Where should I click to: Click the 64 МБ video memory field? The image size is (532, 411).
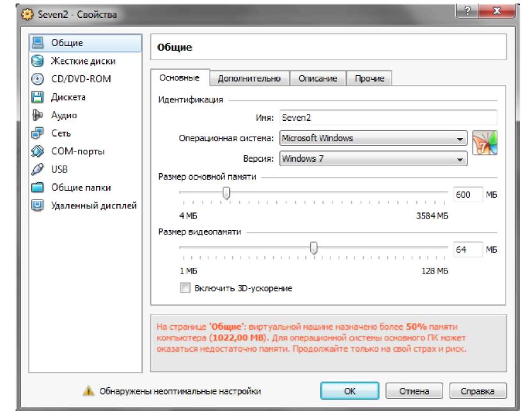click(468, 249)
